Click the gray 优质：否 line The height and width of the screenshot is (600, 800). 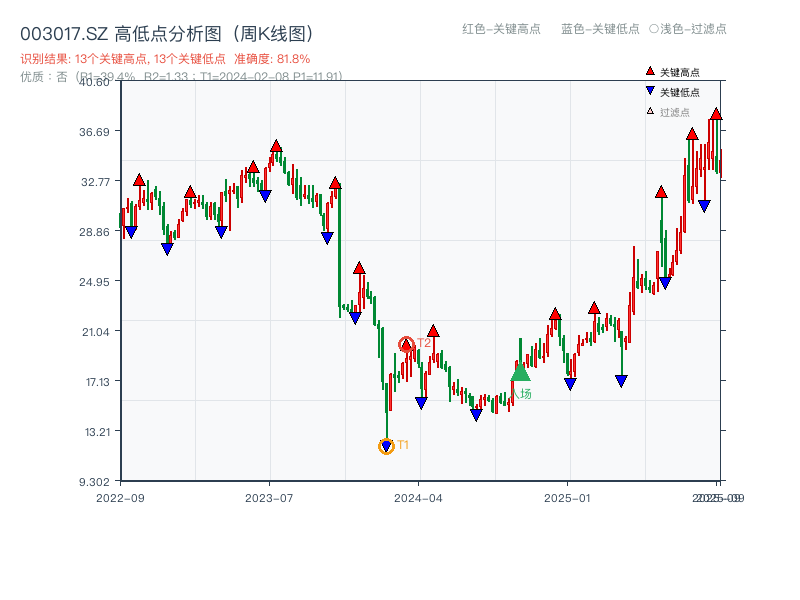[181, 77]
